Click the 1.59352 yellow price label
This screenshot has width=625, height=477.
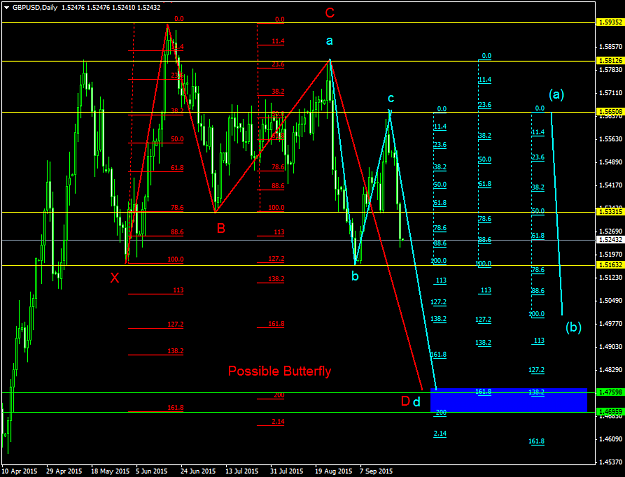click(610, 23)
